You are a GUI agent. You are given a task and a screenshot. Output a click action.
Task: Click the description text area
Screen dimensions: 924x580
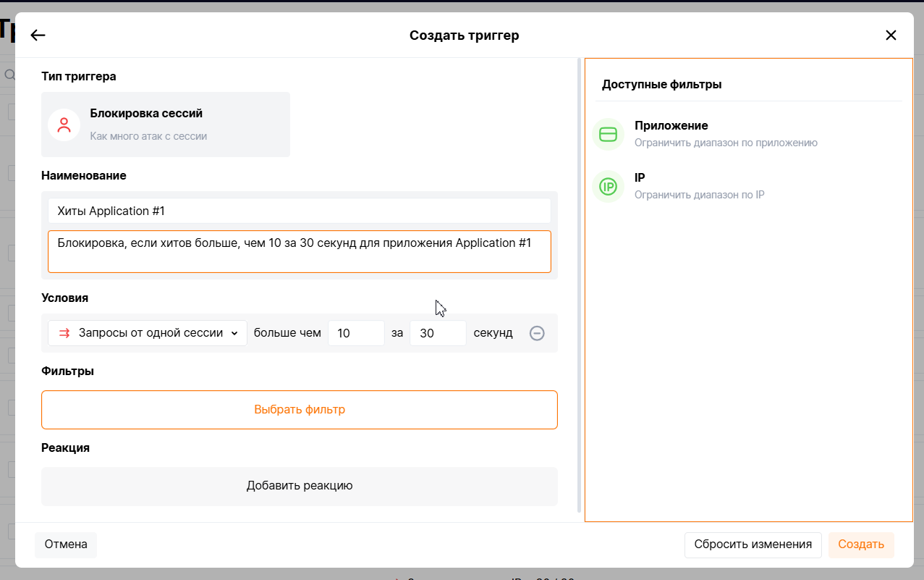tap(300, 251)
